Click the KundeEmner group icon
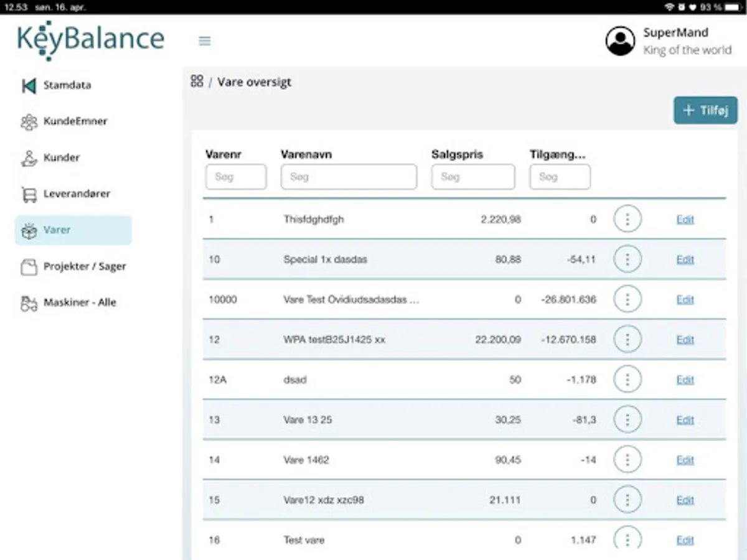747x560 pixels. point(29,122)
